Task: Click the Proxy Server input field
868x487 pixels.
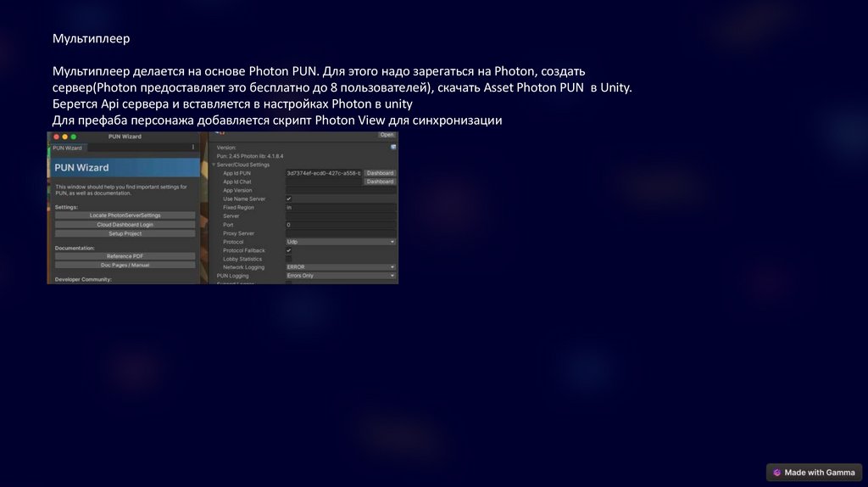Action: [x=341, y=233]
